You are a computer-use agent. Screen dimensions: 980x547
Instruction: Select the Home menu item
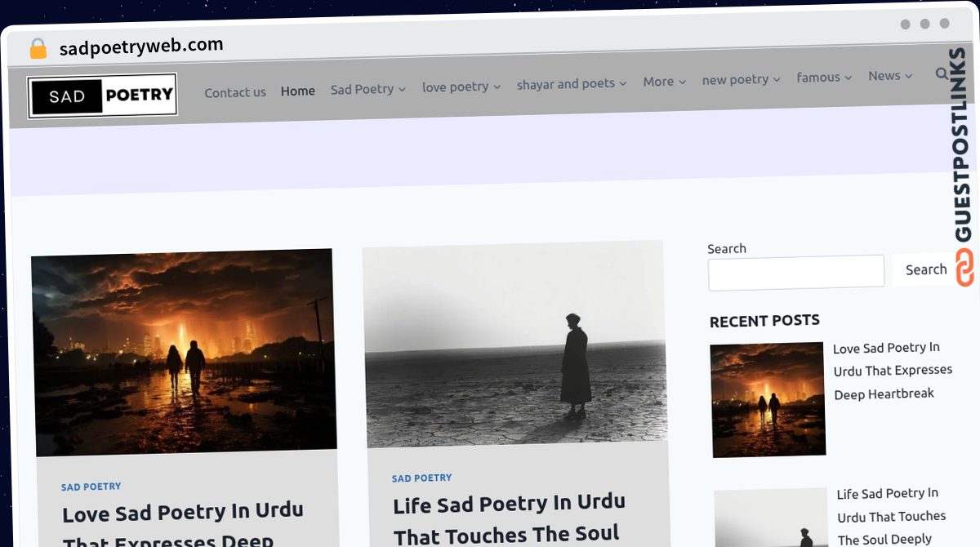(x=298, y=91)
